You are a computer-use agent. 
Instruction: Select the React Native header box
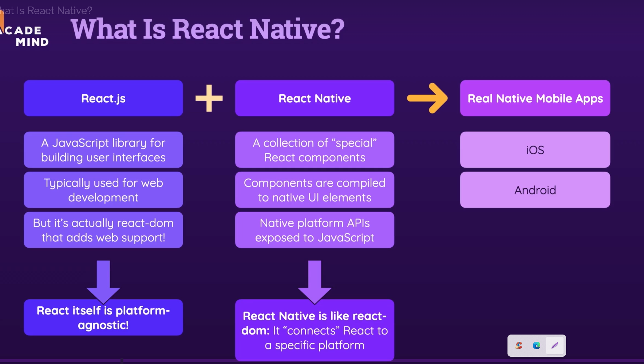pyautogui.click(x=315, y=98)
